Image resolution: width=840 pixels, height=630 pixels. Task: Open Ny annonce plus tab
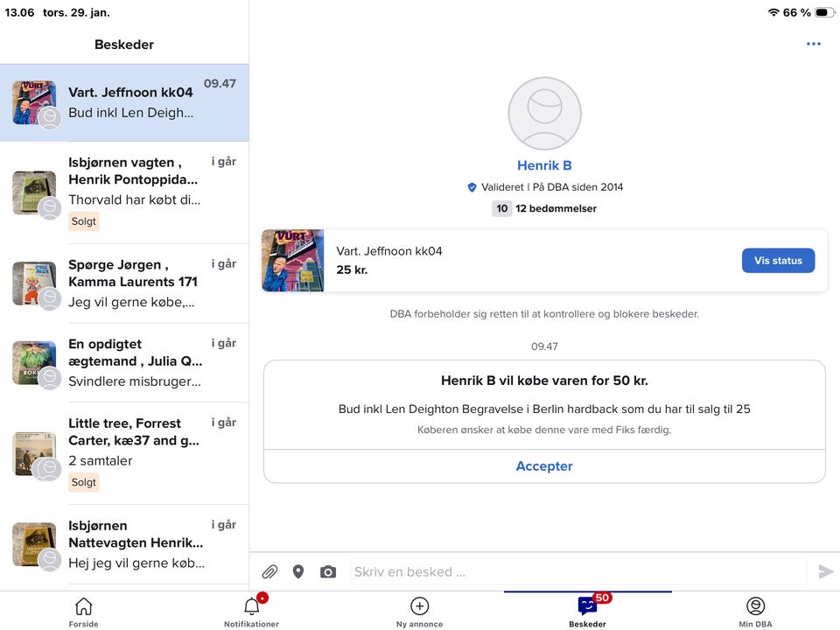click(419, 612)
